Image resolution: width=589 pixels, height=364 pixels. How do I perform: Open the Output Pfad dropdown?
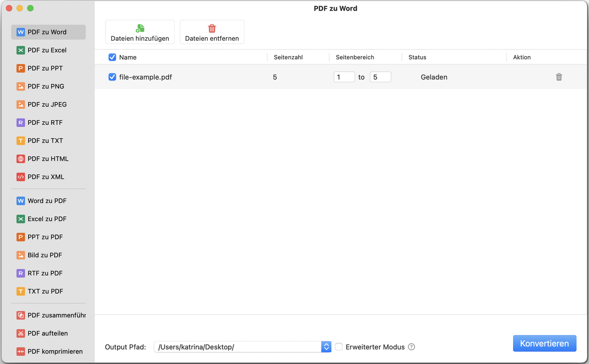pos(326,346)
